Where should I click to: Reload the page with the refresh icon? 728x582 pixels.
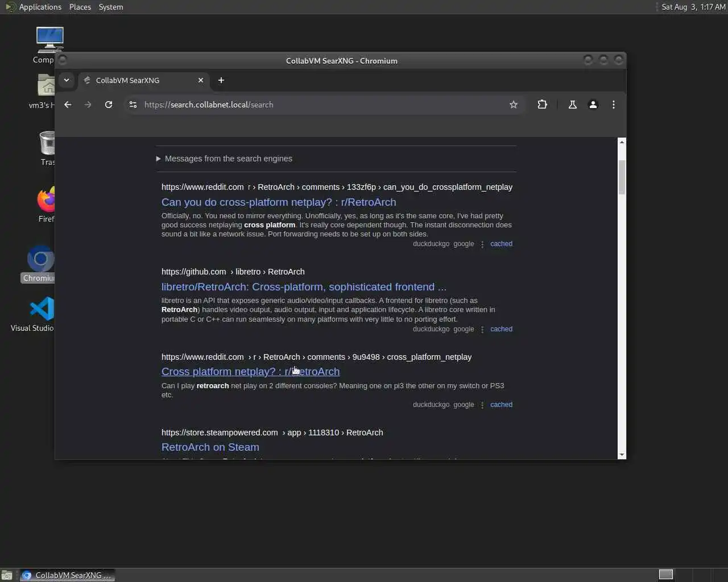pyautogui.click(x=109, y=105)
